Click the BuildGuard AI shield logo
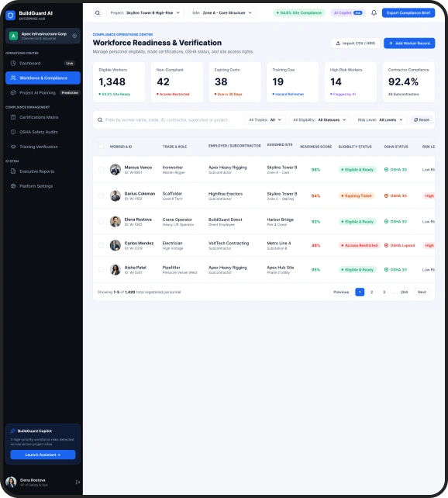This screenshot has width=448, height=498. coord(11,15)
